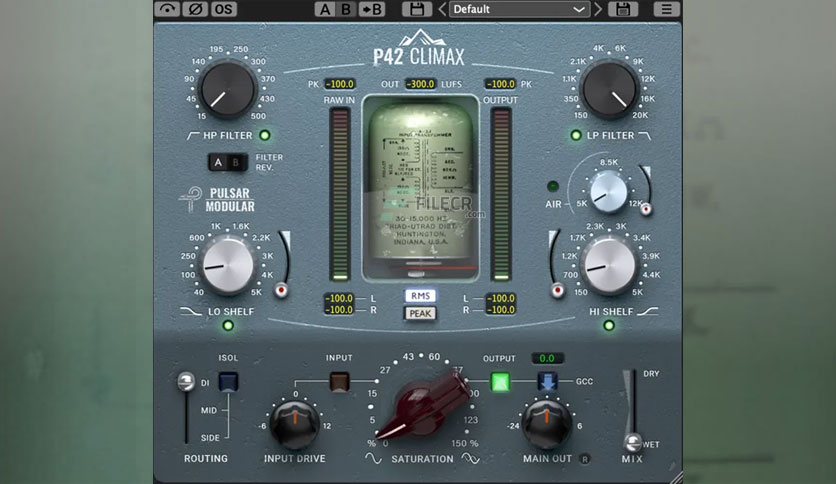The image size is (836, 484).
Task: Click the LP FILTER frequency knob
Action: tap(609, 89)
